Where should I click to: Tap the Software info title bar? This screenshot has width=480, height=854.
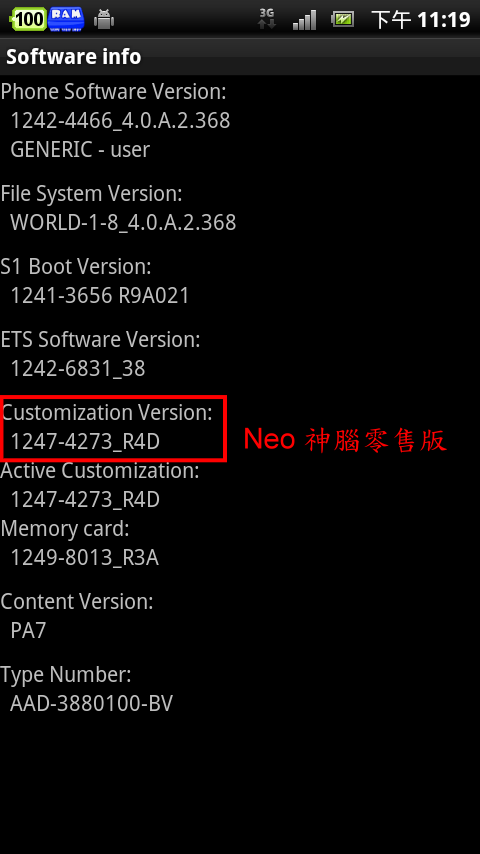click(x=240, y=57)
